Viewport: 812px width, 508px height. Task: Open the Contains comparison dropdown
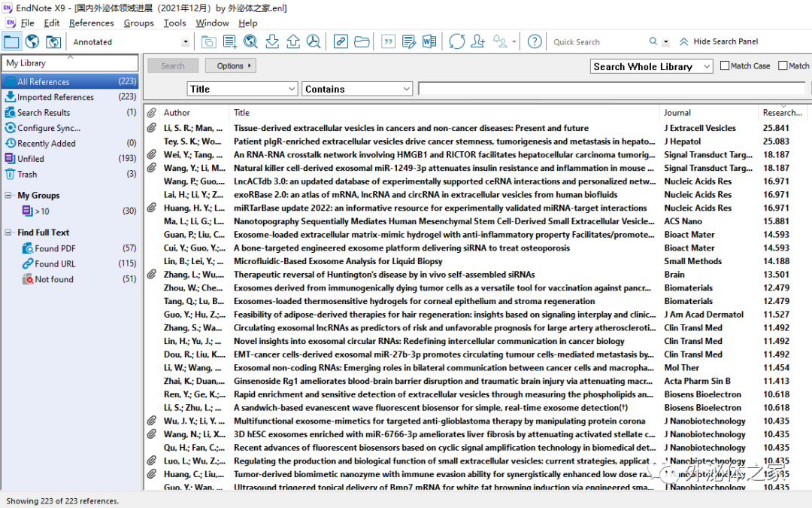pyautogui.click(x=357, y=89)
